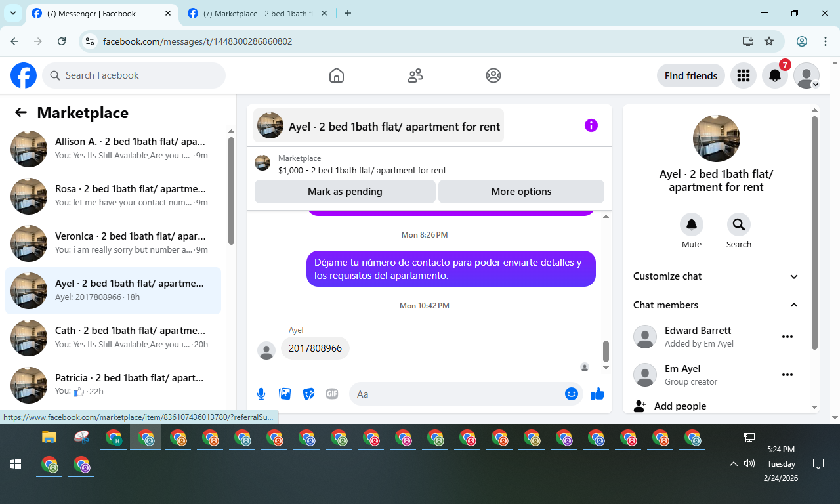
Task: Open the notifications bell with 7 badge
Action: [775, 75]
